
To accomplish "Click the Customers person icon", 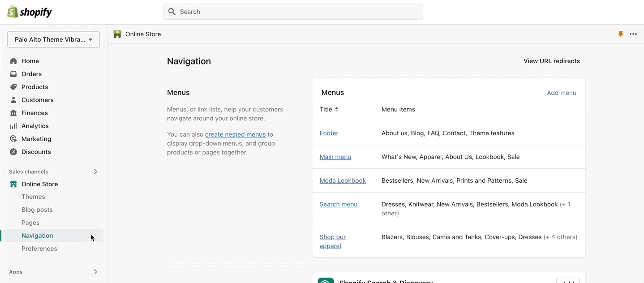I will [x=13, y=100].
